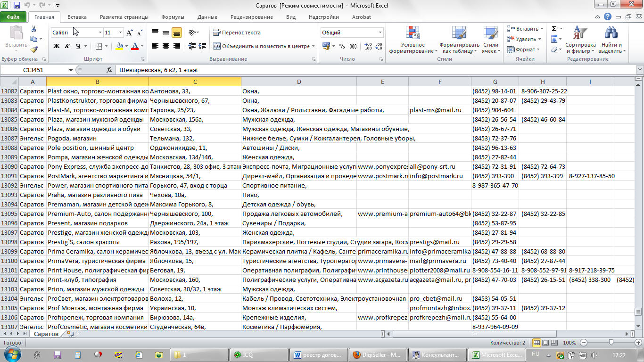Image resolution: width=644 pixels, height=362 pixels.
Task: Open DigiSeller Firefox taskbar button
Action: 378,354
